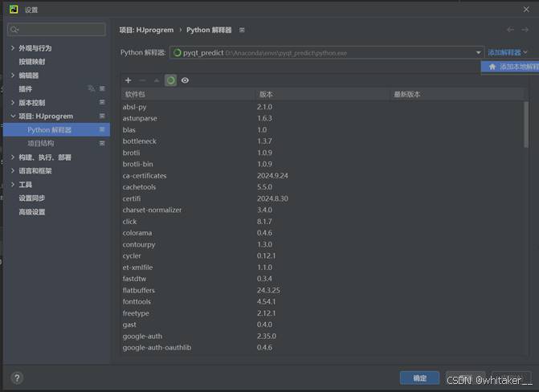The height and width of the screenshot is (392, 539).
Task: Click the project icon in Python 解释器 row
Action: point(102,129)
